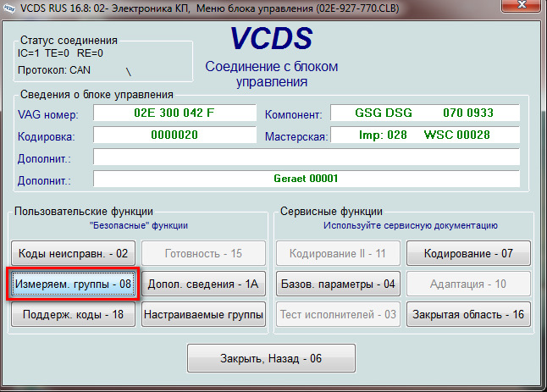This screenshot has width=547, height=392.
Task: Open Кодирование - 07
Action: pyautogui.click(x=468, y=253)
